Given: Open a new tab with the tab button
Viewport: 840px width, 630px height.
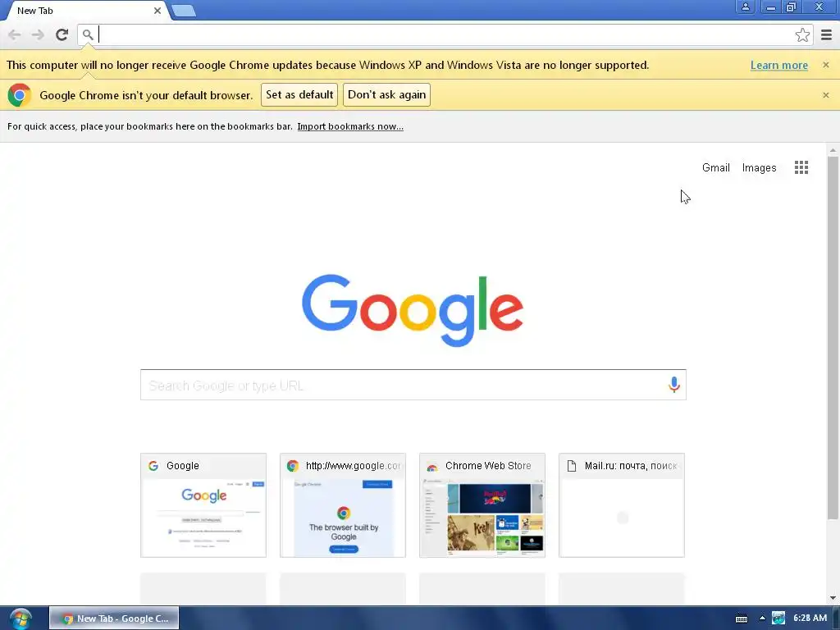Looking at the screenshot, I should pyautogui.click(x=184, y=11).
